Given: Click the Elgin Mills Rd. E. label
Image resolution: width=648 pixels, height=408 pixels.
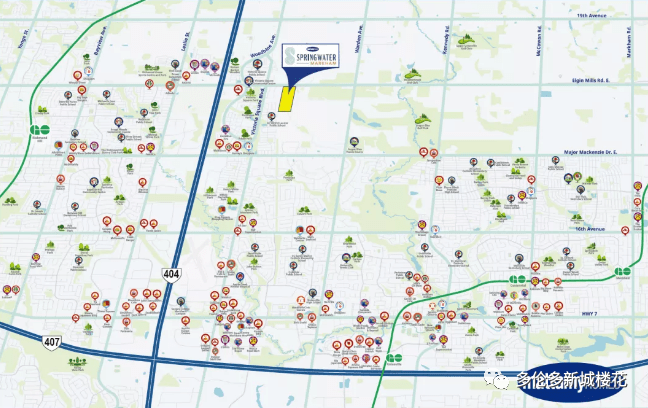Looking at the screenshot, I should tap(591, 81).
